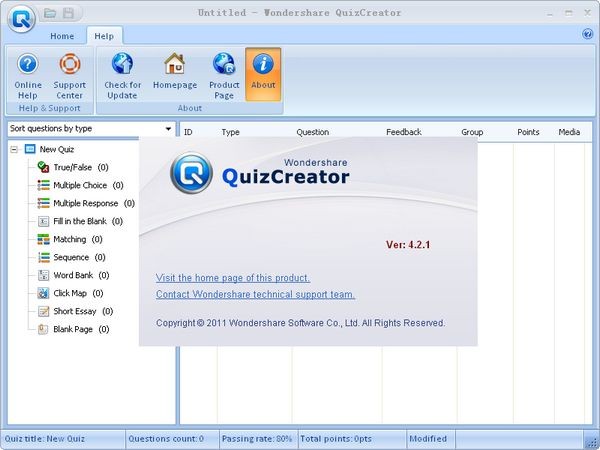The image size is (600, 450).
Task: Click the Media column header
Action: (x=569, y=132)
